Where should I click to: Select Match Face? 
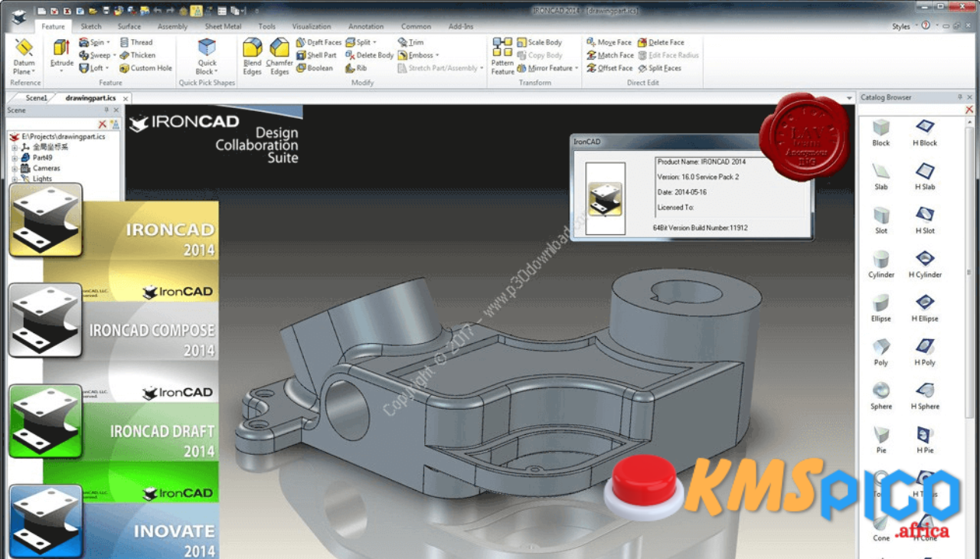(610, 55)
